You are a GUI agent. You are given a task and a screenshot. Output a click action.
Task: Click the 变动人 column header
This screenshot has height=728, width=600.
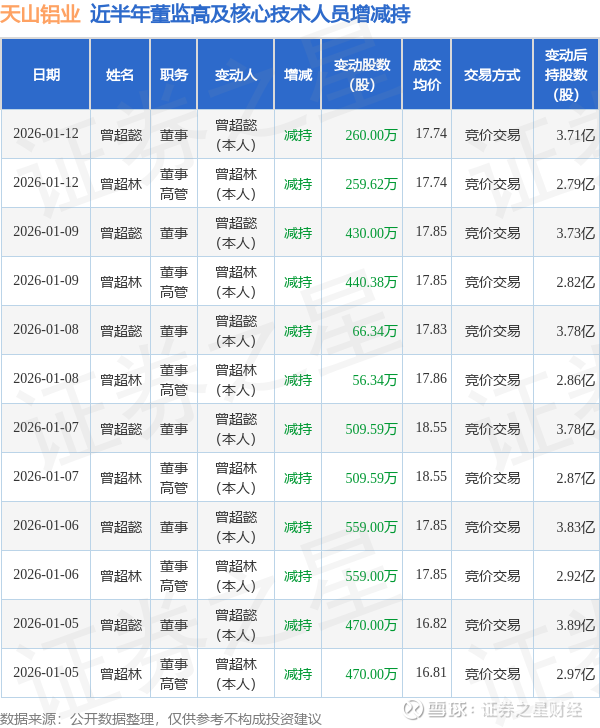(x=236, y=74)
